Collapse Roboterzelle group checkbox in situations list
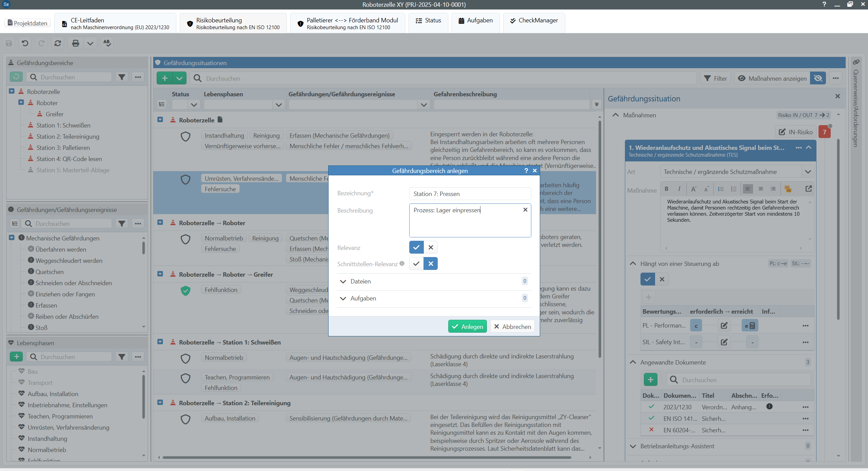This screenshot has height=471, width=868. point(160,120)
